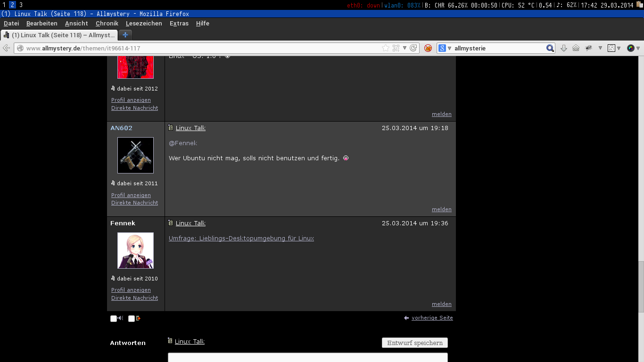Image resolution: width=644 pixels, height=362 pixels.
Task: Click the left arrow icon before vorherige Seite
Action: click(x=406, y=318)
